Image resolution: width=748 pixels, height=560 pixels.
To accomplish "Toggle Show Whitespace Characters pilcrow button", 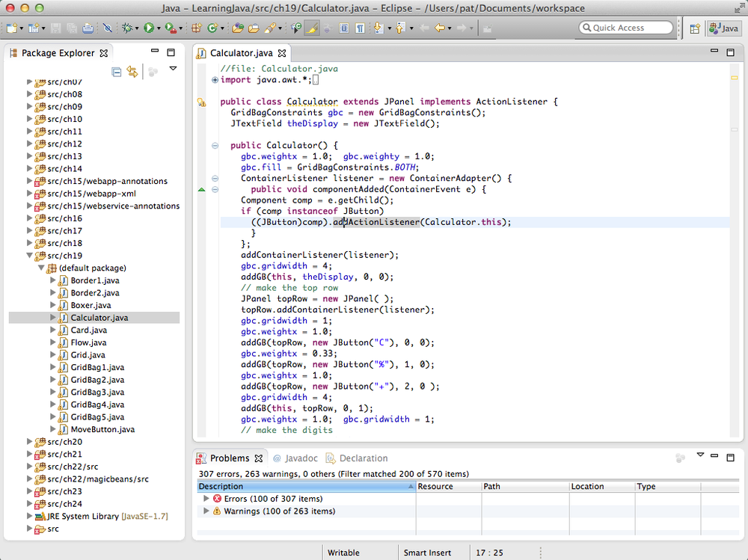I will (361, 28).
